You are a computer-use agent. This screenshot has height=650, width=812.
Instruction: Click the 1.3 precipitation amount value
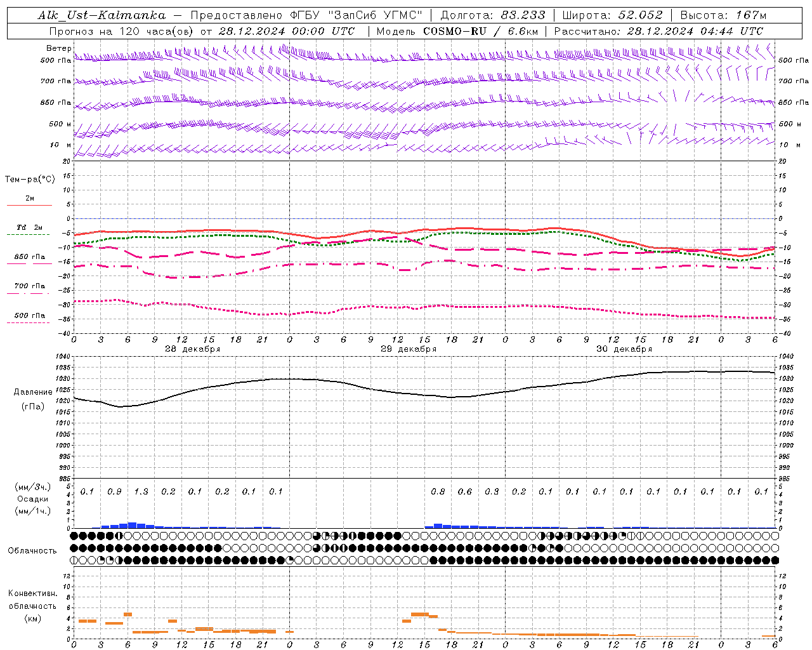coord(141,492)
